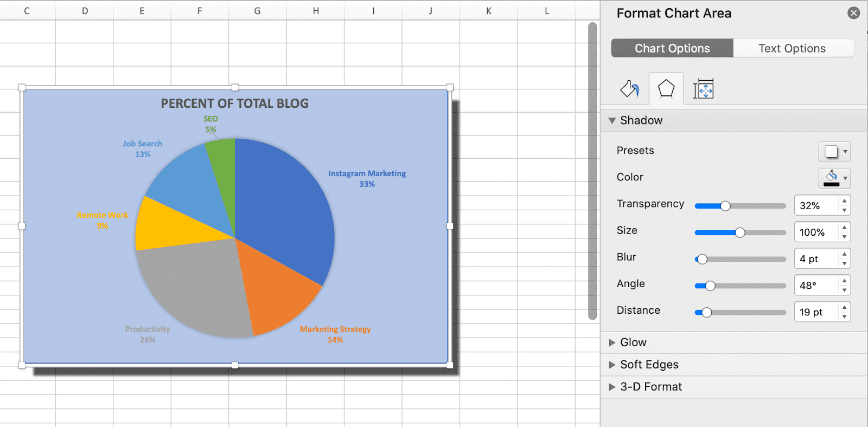
Task: Click the Blur slider handle
Action: (x=702, y=259)
